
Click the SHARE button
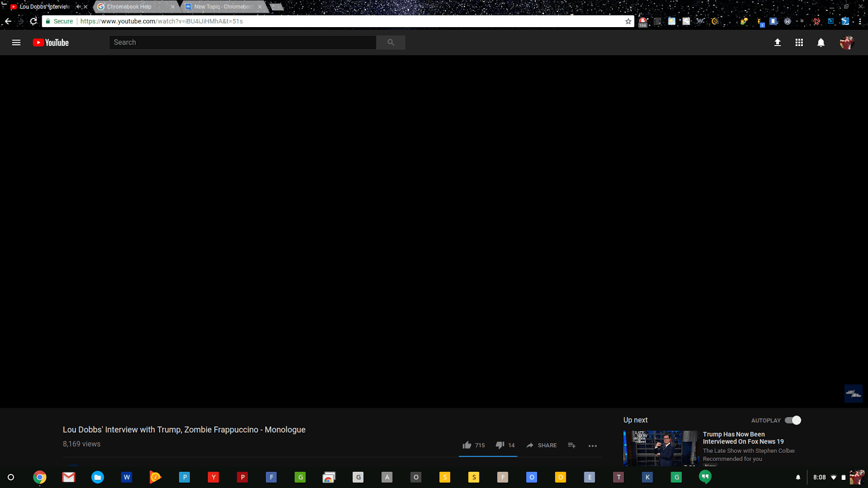point(541,445)
